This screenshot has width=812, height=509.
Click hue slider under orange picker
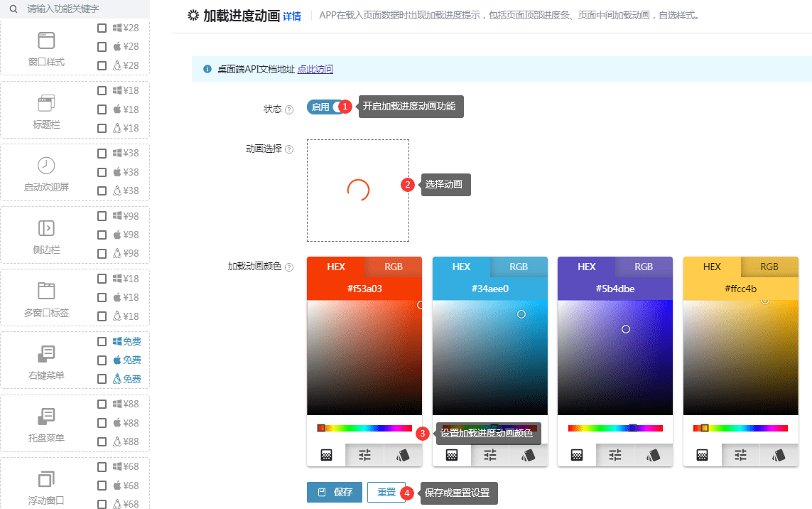364,428
